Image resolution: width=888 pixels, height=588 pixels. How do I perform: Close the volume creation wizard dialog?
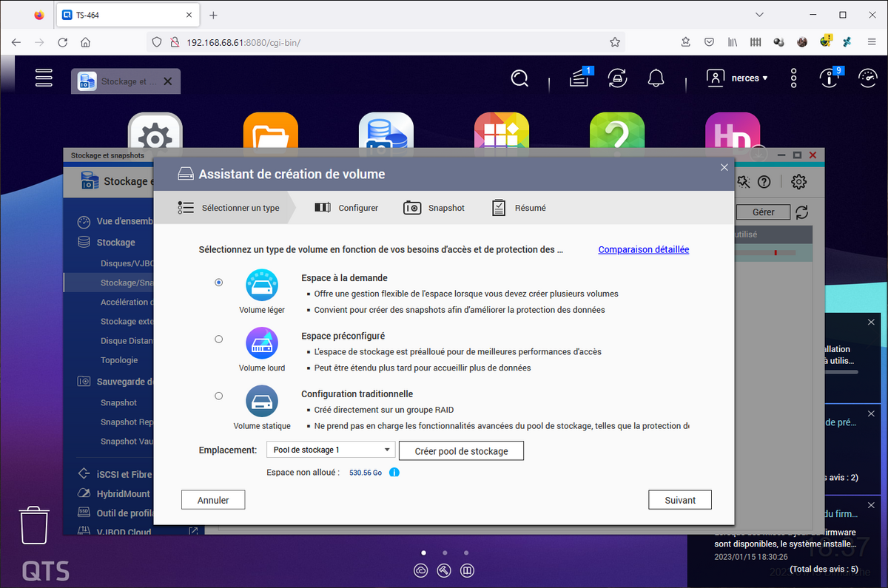pos(724,167)
